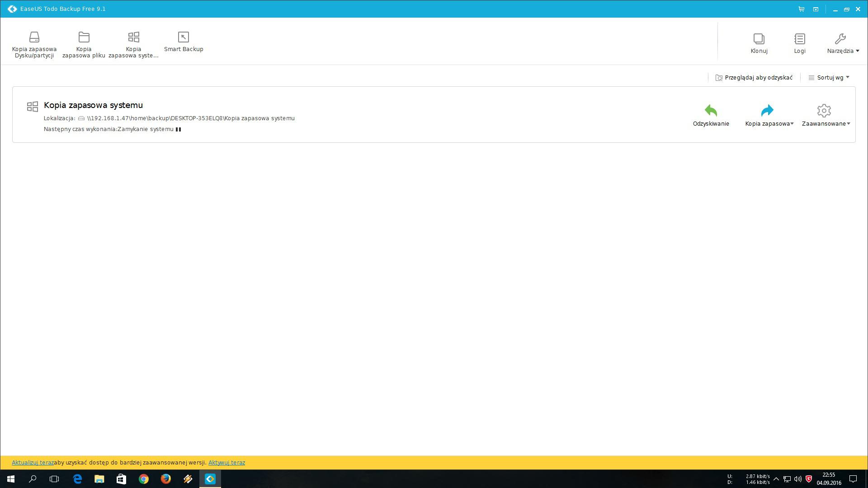Image resolution: width=868 pixels, height=488 pixels.
Task: Select the Kopia zapasowa systemu task title
Action: click(x=93, y=105)
